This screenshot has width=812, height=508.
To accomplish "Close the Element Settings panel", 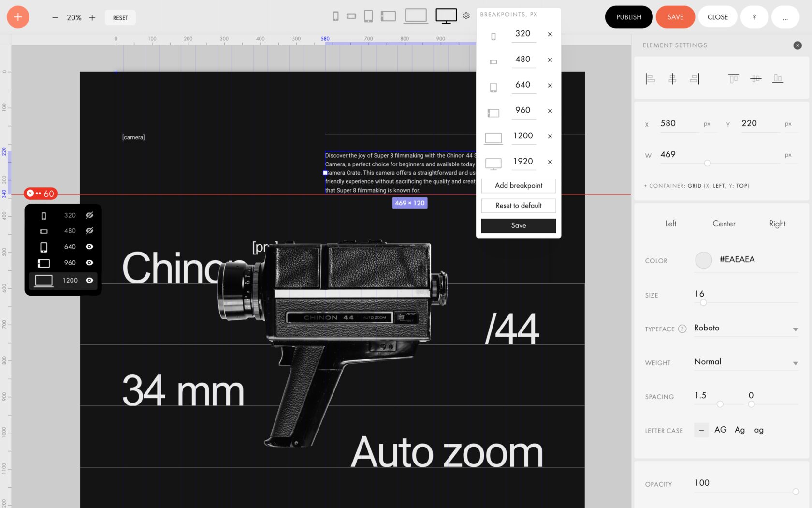I will [797, 45].
